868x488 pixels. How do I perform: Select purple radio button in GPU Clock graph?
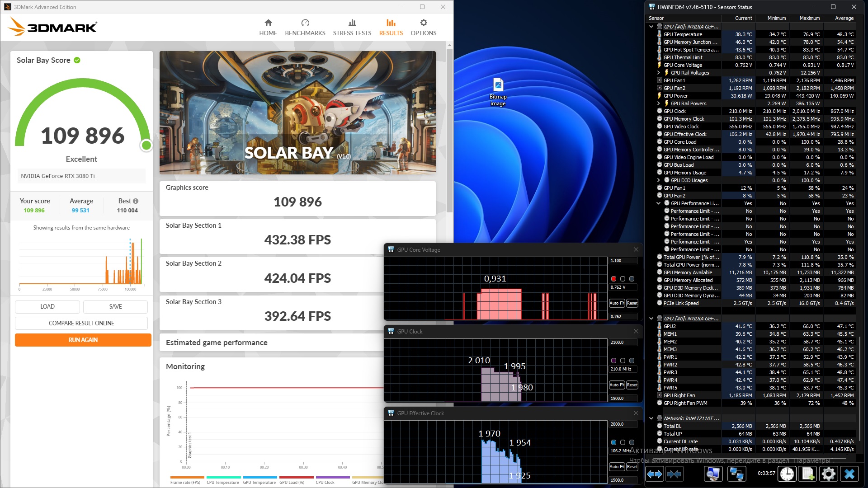pos(613,361)
